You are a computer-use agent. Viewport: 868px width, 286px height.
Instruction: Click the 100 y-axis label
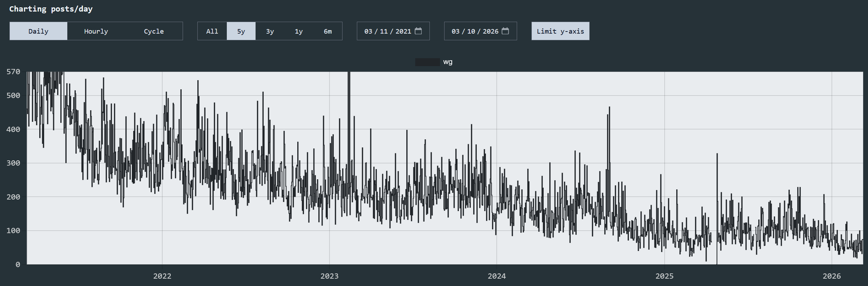[x=13, y=231]
